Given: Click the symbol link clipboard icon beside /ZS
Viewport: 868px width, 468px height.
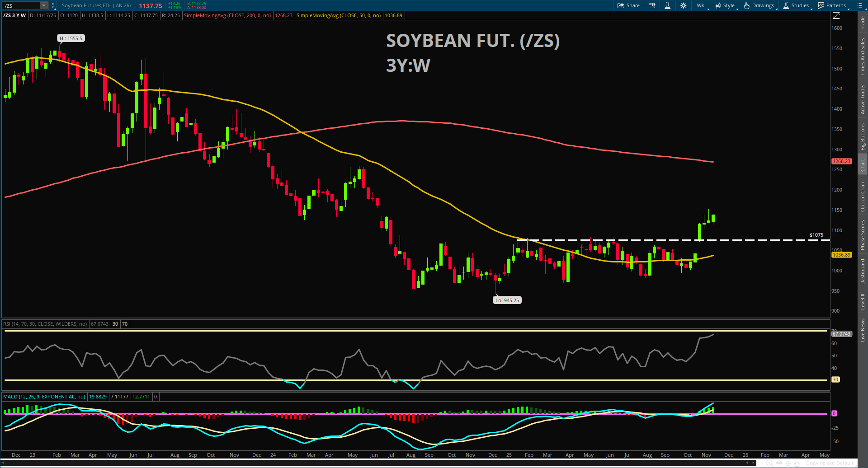Looking at the screenshot, I should click(53, 5).
